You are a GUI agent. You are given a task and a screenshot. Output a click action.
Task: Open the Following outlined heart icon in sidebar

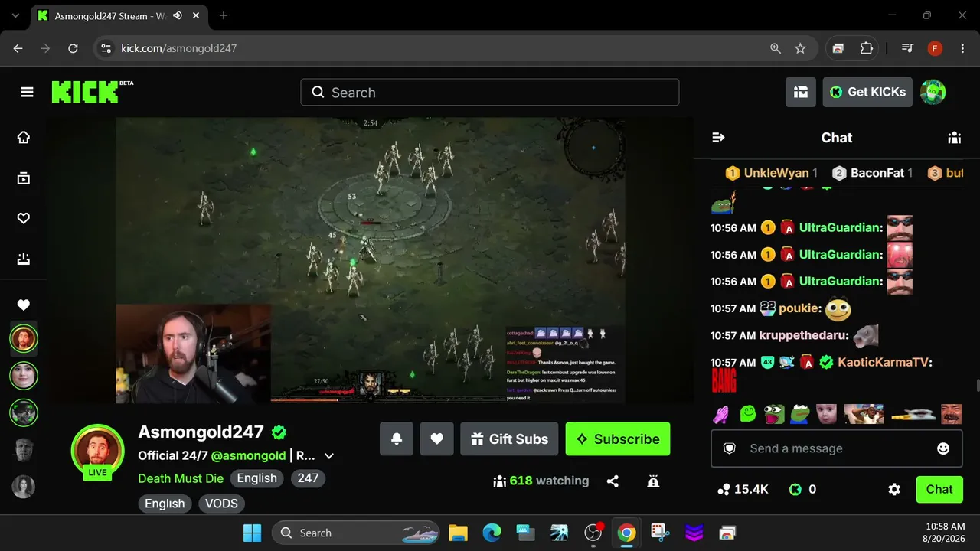(24, 219)
